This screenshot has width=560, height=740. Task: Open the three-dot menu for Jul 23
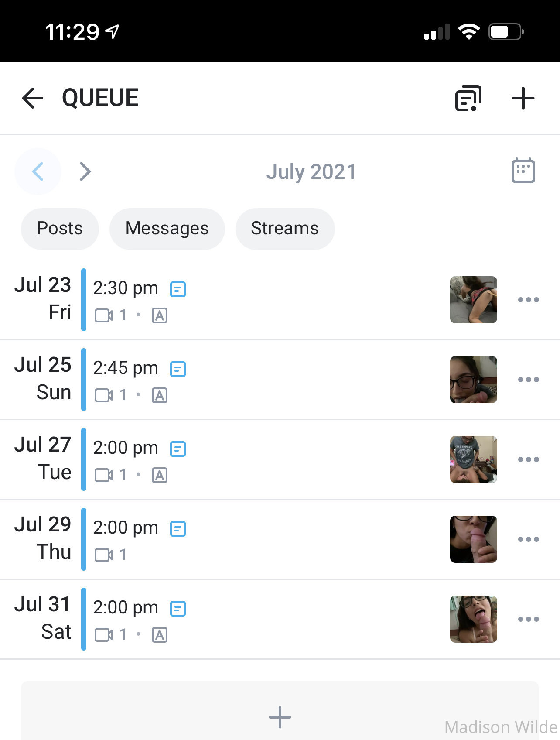tap(528, 300)
